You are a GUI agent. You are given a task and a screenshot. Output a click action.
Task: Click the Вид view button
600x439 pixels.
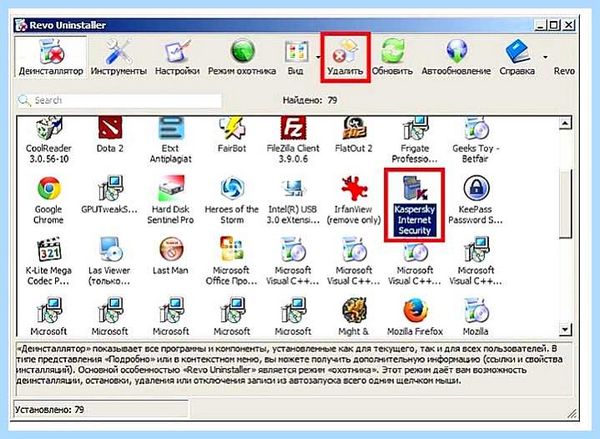[x=296, y=57]
